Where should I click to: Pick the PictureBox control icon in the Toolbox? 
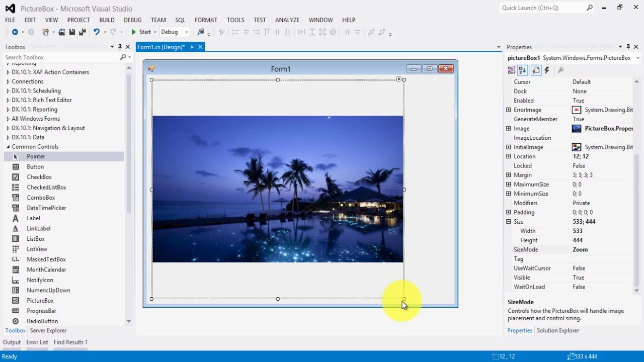(16, 301)
